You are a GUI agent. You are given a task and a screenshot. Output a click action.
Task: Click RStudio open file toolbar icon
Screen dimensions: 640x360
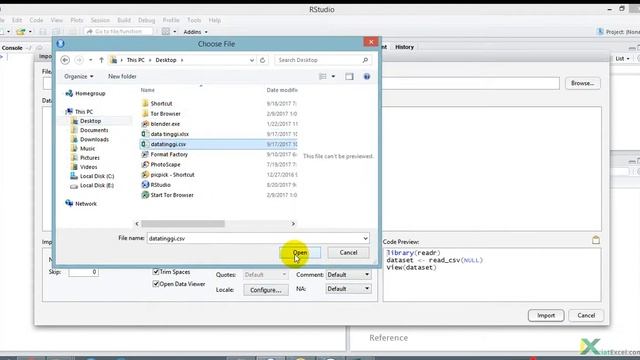click(x=20, y=31)
